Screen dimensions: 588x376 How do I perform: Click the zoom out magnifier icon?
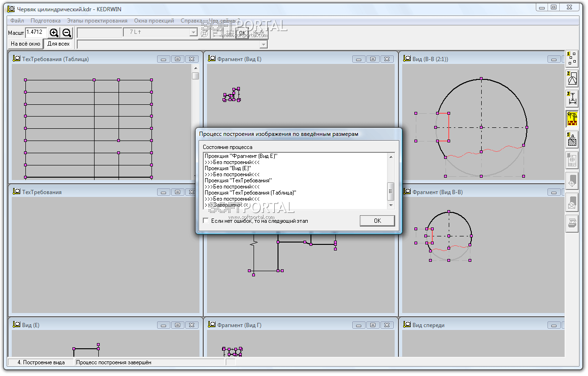click(67, 32)
